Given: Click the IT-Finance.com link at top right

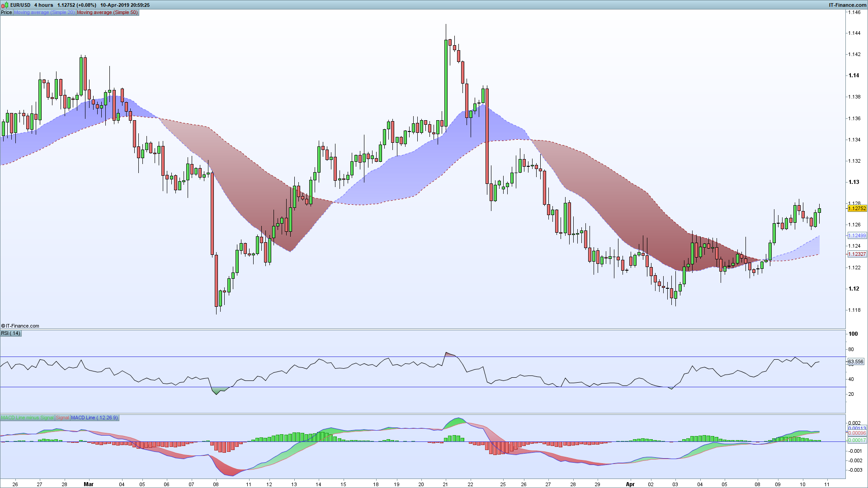Looking at the screenshot, I should [847, 5].
